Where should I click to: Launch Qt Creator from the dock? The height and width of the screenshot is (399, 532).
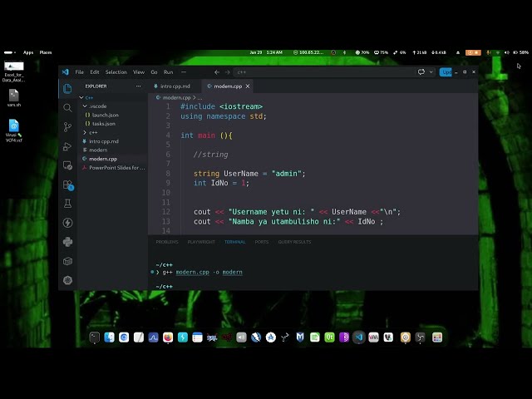[329, 337]
